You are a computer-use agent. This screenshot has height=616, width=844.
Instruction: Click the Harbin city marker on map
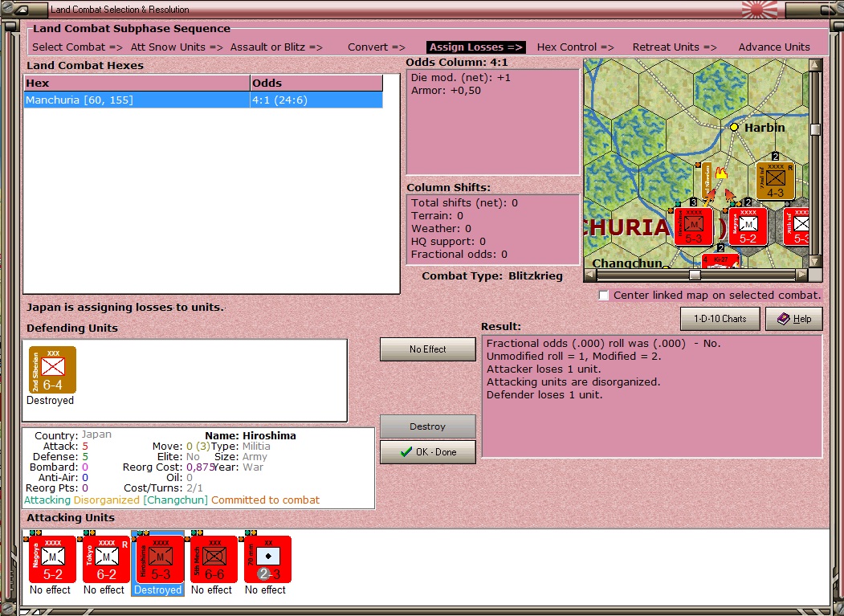point(734,127)
